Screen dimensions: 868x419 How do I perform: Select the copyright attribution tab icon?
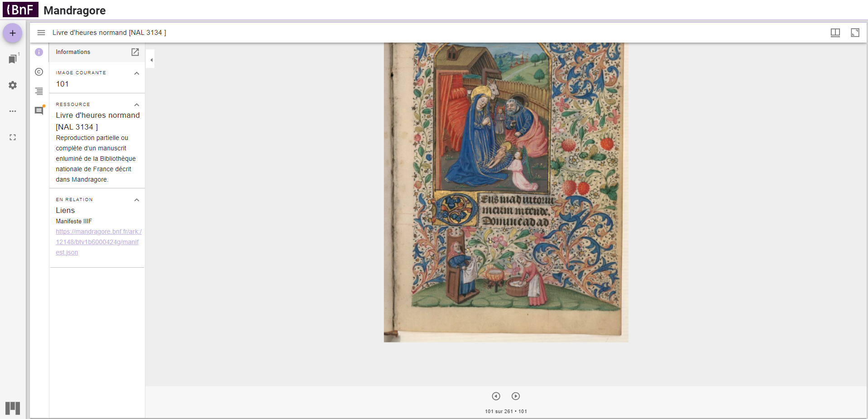point(39,72)
